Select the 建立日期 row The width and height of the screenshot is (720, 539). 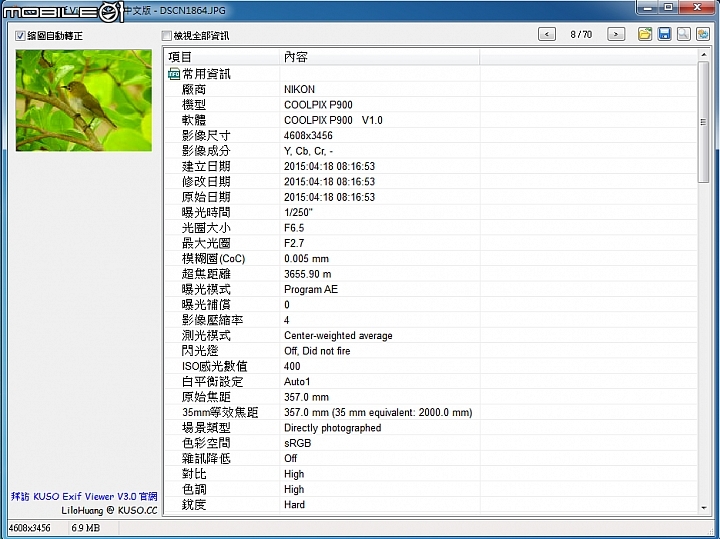point(431,166)
